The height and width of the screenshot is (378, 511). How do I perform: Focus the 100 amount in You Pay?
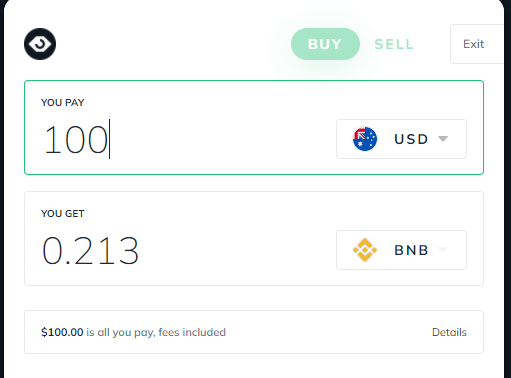pyautogui.click(x=76, y=139)
